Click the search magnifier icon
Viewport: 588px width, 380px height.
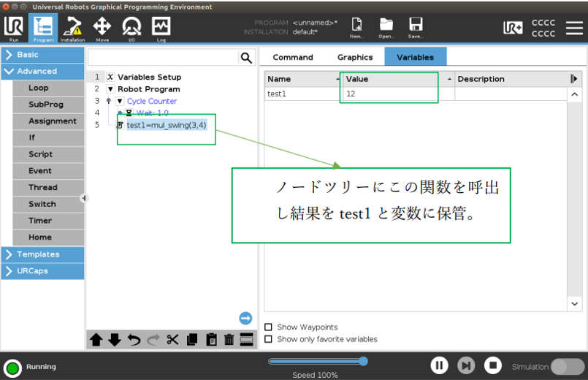[x=246, y=58]
